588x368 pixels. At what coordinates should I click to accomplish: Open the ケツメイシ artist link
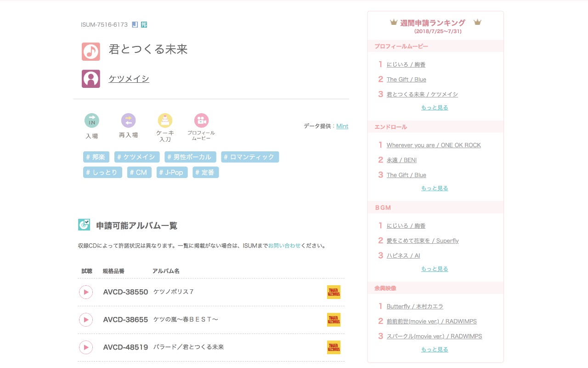(x=129, y=79)
